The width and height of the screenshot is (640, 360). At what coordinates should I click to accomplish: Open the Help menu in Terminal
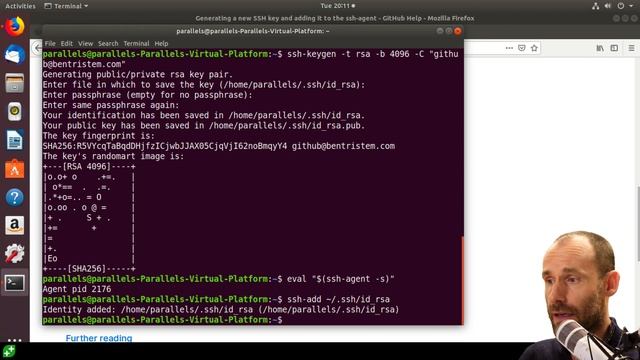pos(161,43)
